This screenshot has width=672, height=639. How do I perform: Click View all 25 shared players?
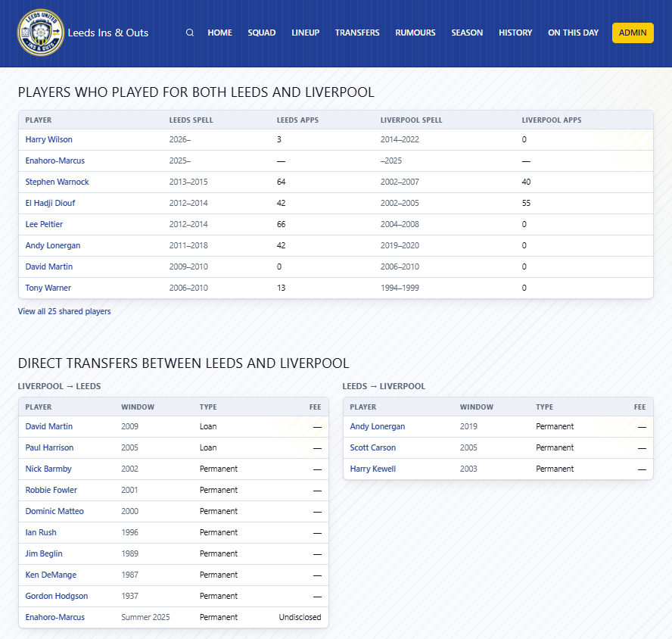64,311
